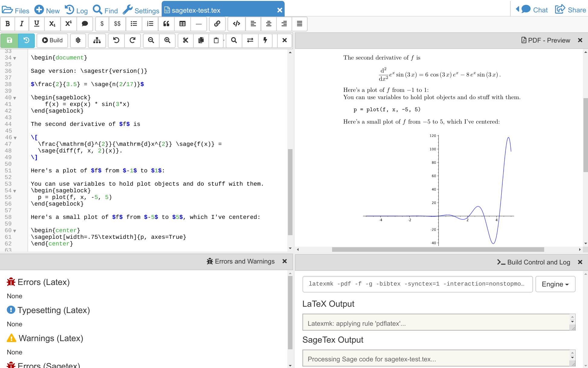The height and width of the screenshot is (368, 588).
Task: Click the undo icon in toolbar
Action: pos(116,40)
